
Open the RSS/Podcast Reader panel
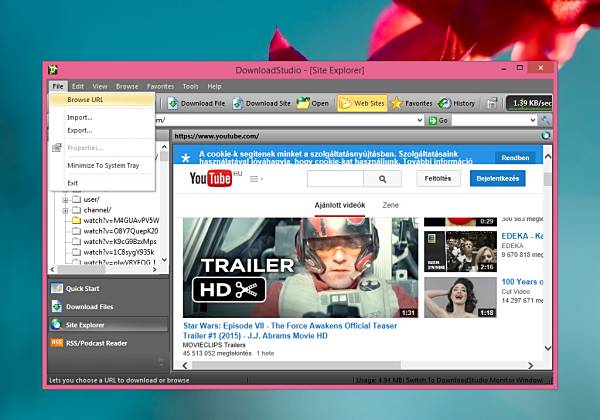pos(108,343)
